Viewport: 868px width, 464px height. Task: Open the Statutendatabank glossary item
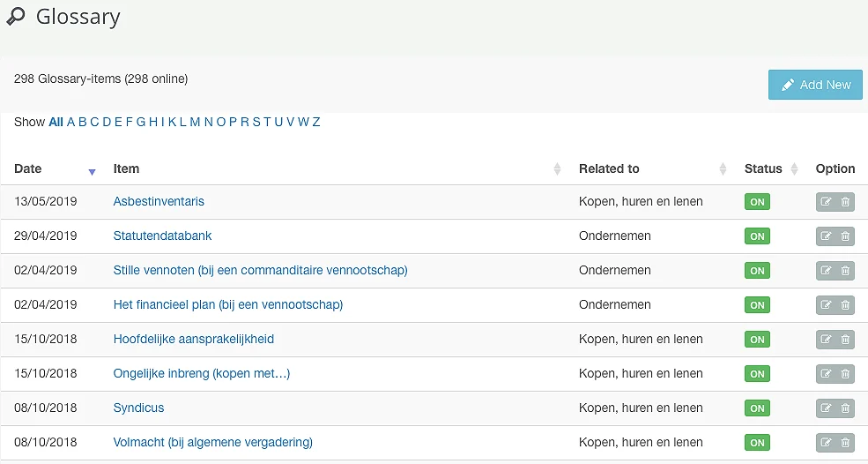click(x=162, y=236)
